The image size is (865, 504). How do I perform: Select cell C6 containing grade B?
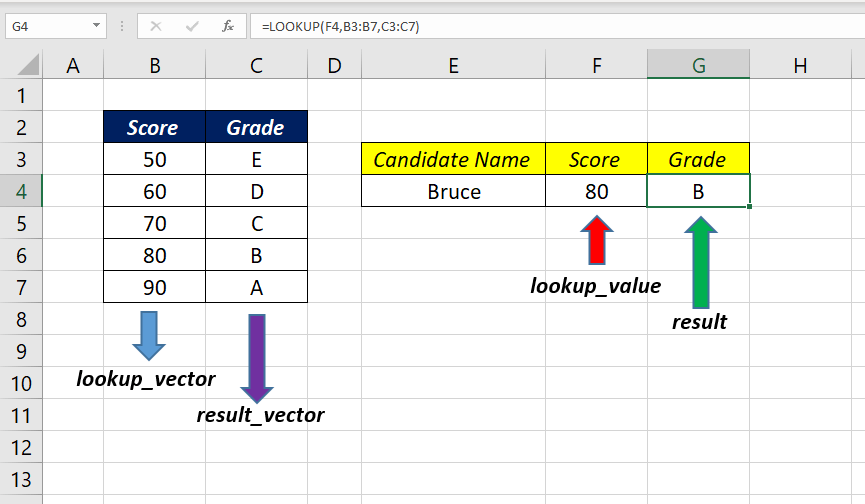point(256,255)
